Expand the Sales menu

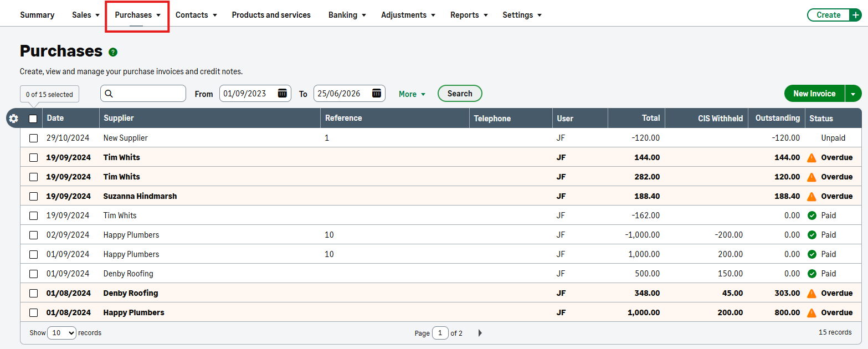point(86,15)
